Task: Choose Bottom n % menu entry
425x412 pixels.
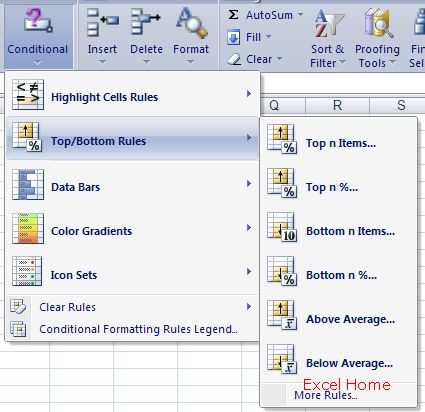Action: coord(339,275)
